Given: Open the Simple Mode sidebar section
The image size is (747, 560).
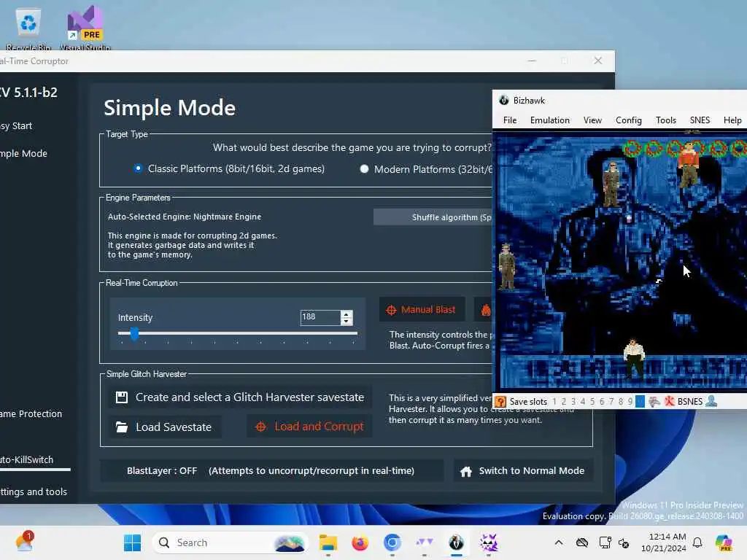Looking at the screenshot, I should click(x=23, y=153).
